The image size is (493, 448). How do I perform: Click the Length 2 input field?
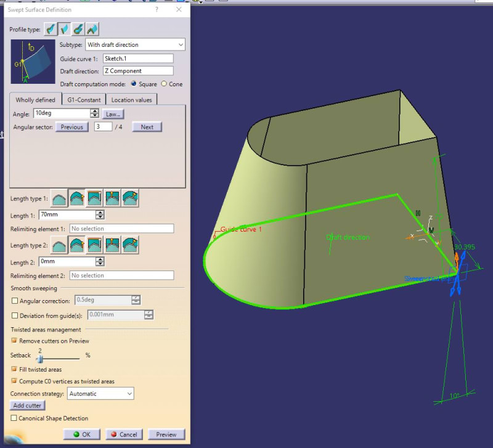click(67, 261)
